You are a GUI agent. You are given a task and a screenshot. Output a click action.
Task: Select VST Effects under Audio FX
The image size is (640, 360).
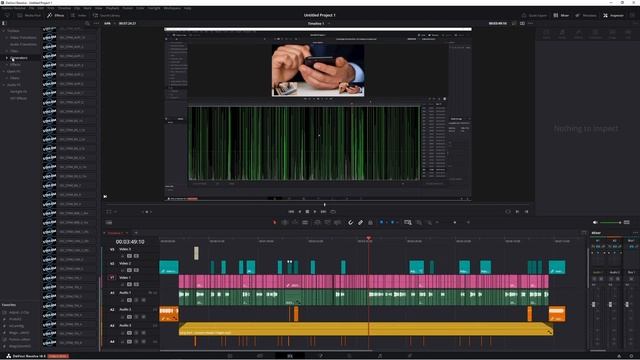click(x=18, y=98)
